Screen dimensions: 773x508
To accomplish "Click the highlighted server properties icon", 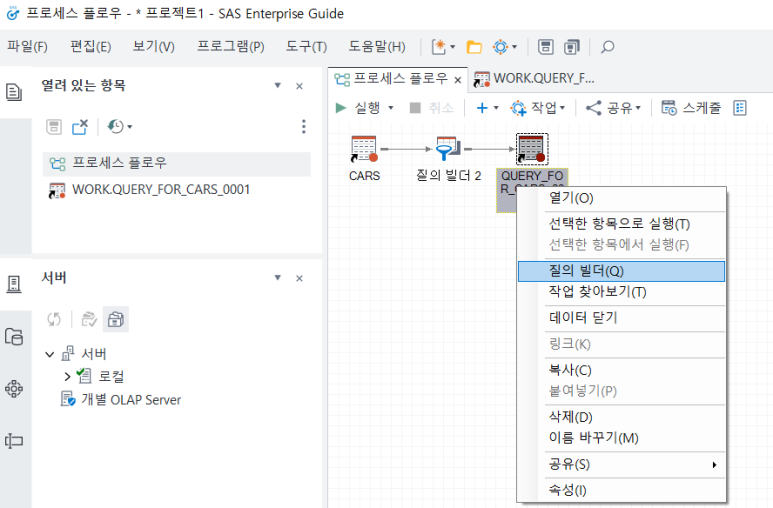I will click(116, 319).
